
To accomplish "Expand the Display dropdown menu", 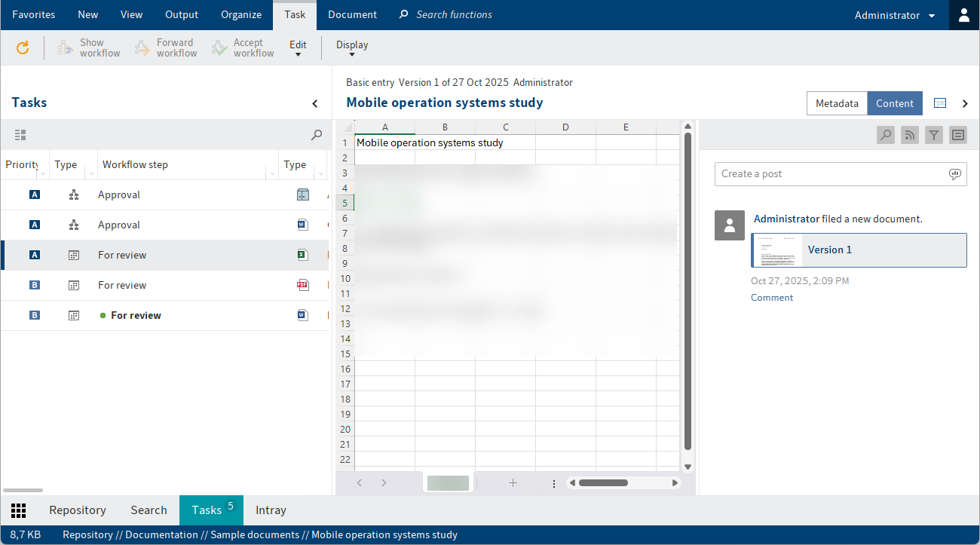I will (x=352, y=48).
